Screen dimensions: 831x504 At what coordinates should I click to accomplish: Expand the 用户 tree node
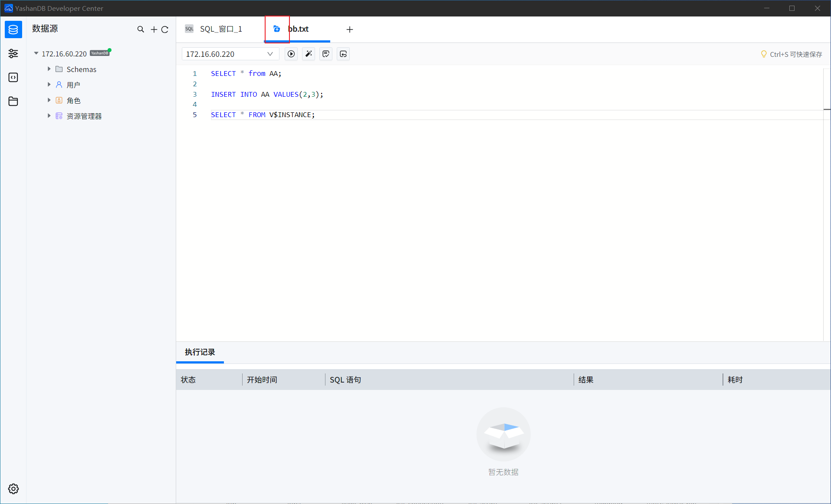[49, 85]
